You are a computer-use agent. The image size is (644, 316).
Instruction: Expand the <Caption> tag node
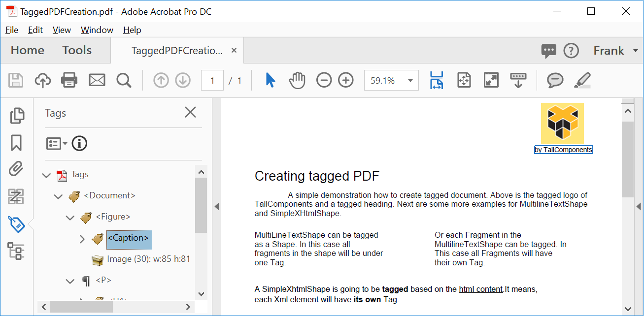pos(82,239)
